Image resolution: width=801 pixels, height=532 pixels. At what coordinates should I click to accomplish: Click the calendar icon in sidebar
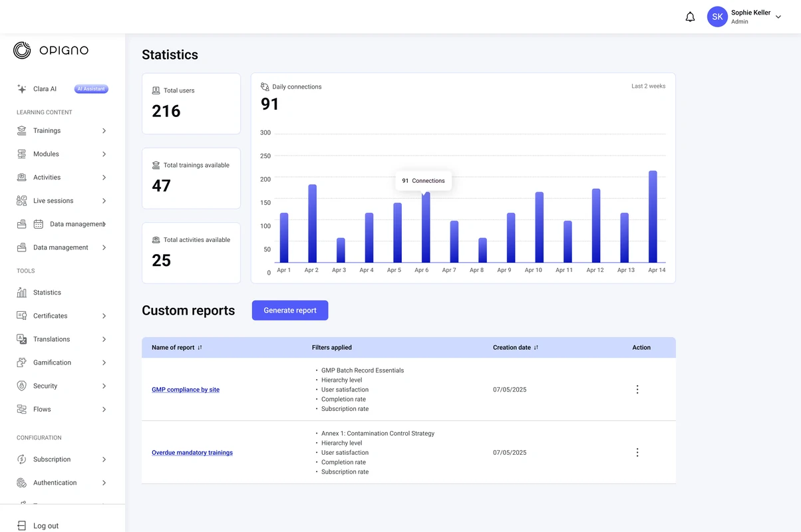point(39,224)
